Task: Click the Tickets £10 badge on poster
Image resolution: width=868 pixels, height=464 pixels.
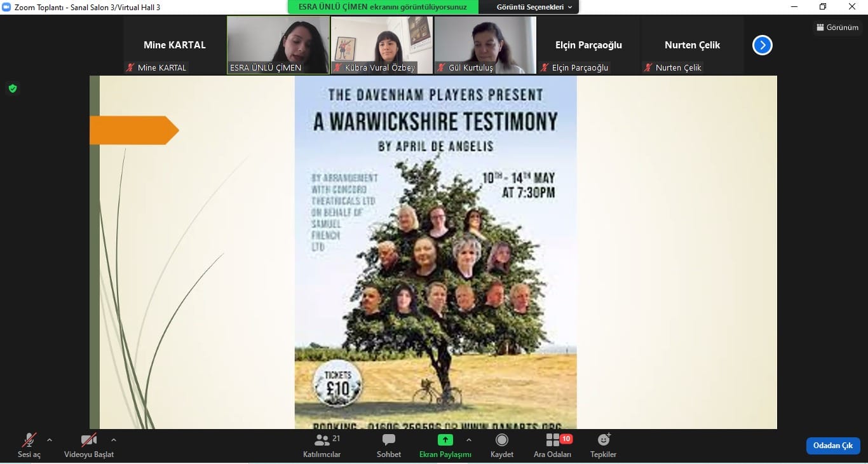Action: (x=338, y=384)
